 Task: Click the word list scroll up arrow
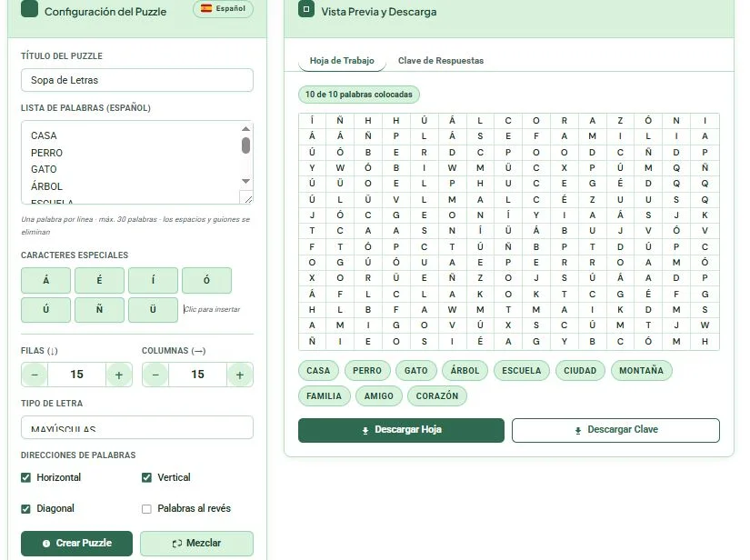point(245,129)
